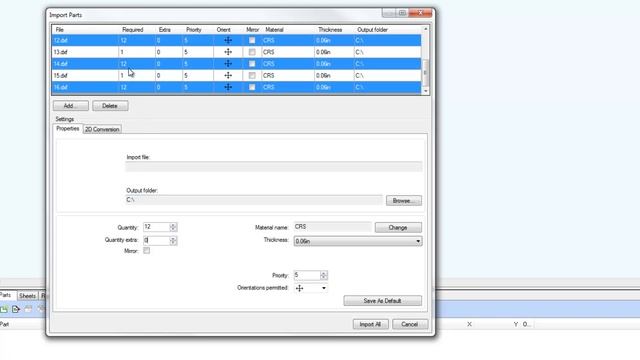This screenshot has height=360, width=640.
Task: Click the Extra column header
Action: click(164, 30)
